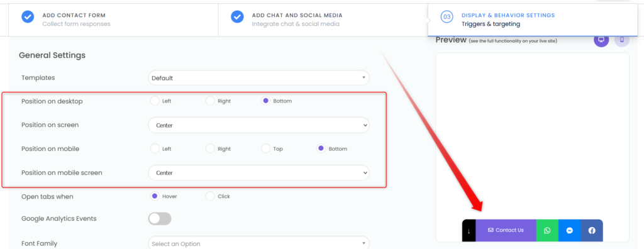The image size is (644, 249).
Task: Toggle the Google Analytics Events switch
Action: (160, 219)
